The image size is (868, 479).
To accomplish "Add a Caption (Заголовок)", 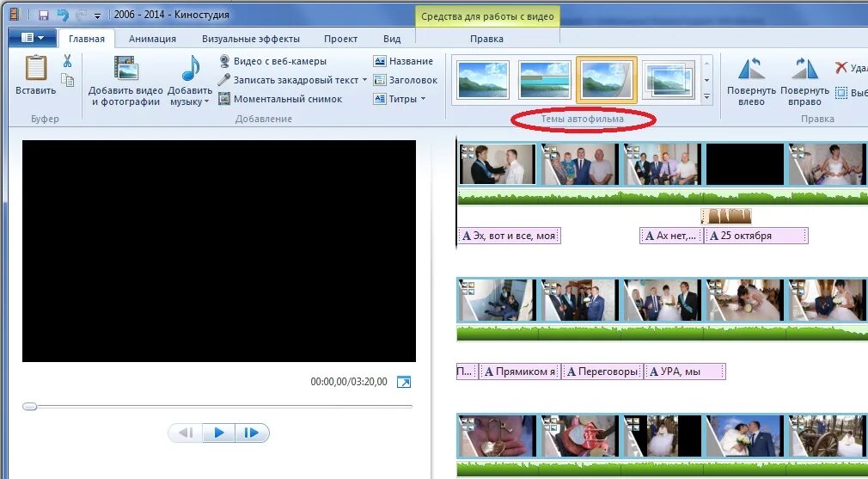I will (406, 80).
